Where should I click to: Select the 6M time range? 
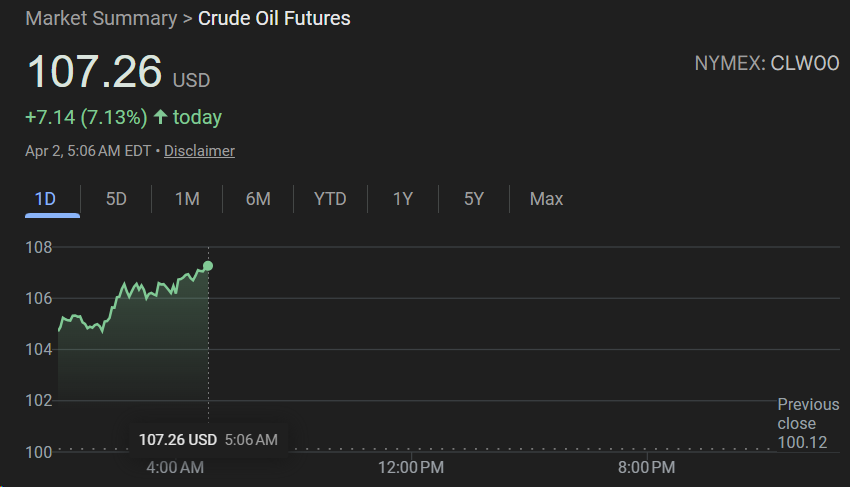coord(258,199)
